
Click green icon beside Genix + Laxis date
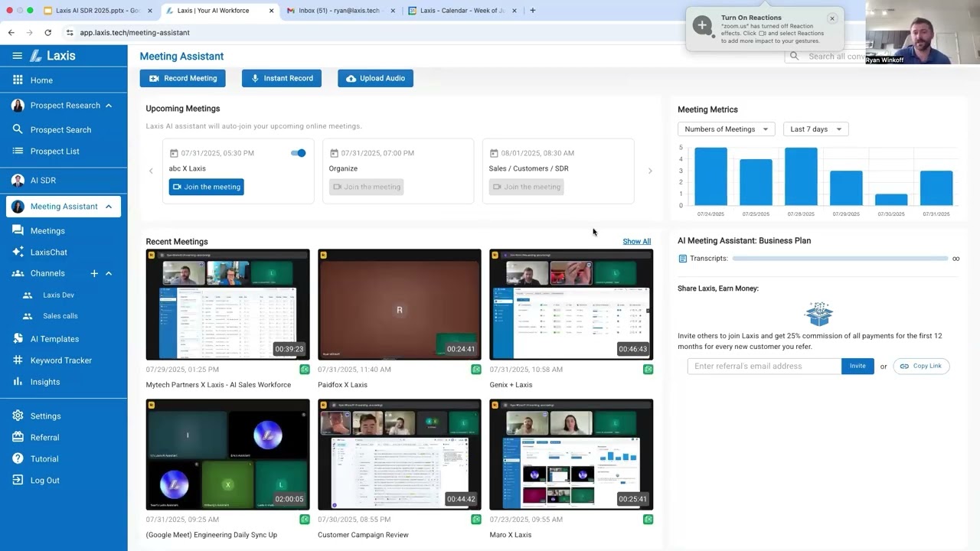point(648,370)
